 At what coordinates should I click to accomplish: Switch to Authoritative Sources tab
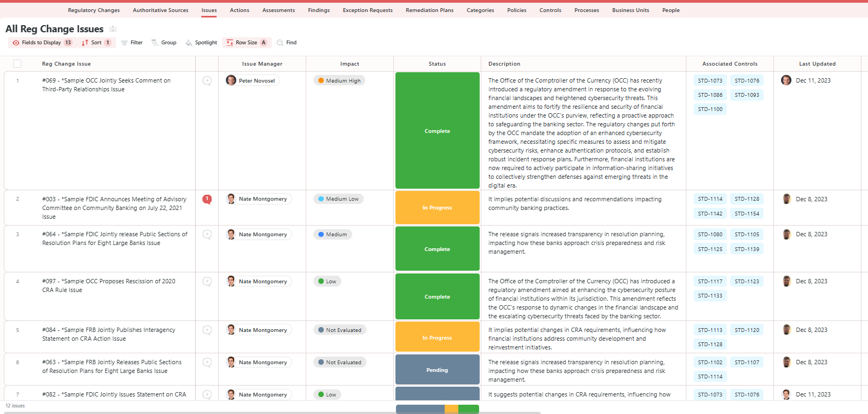160,10
